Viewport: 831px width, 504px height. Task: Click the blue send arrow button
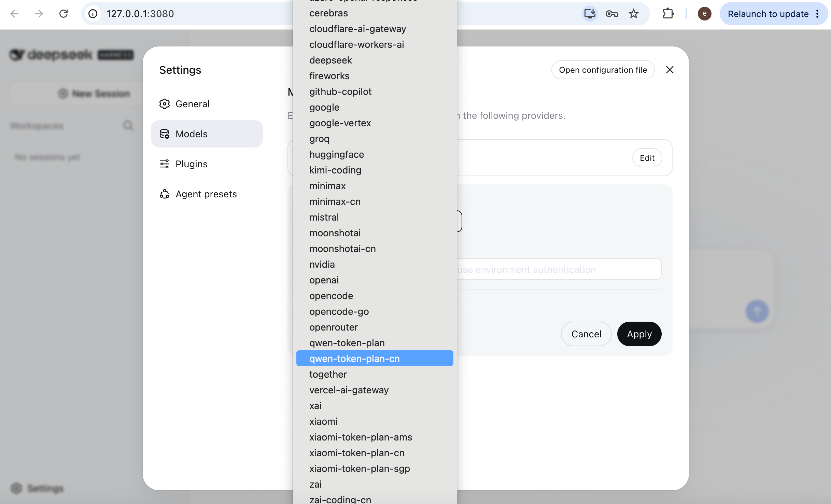(757, 311)
